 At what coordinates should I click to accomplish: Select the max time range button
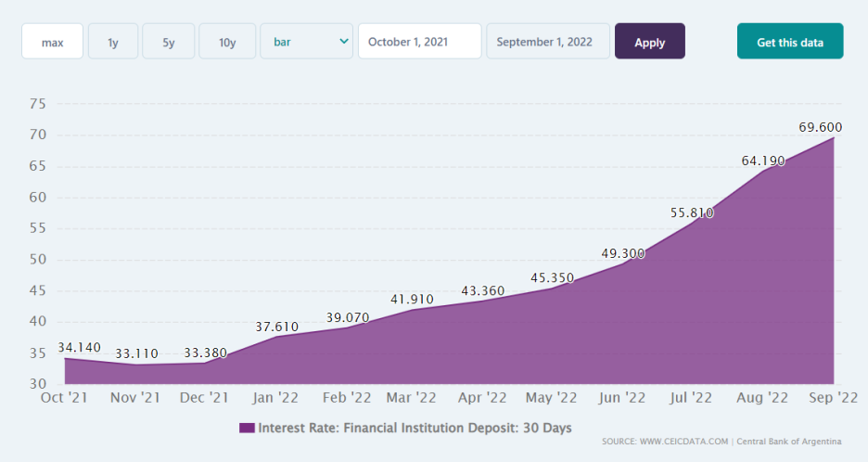[x=53, y=41]
